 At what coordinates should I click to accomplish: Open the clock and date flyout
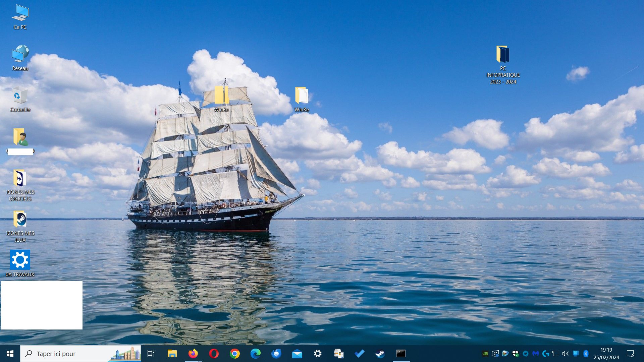606,354
